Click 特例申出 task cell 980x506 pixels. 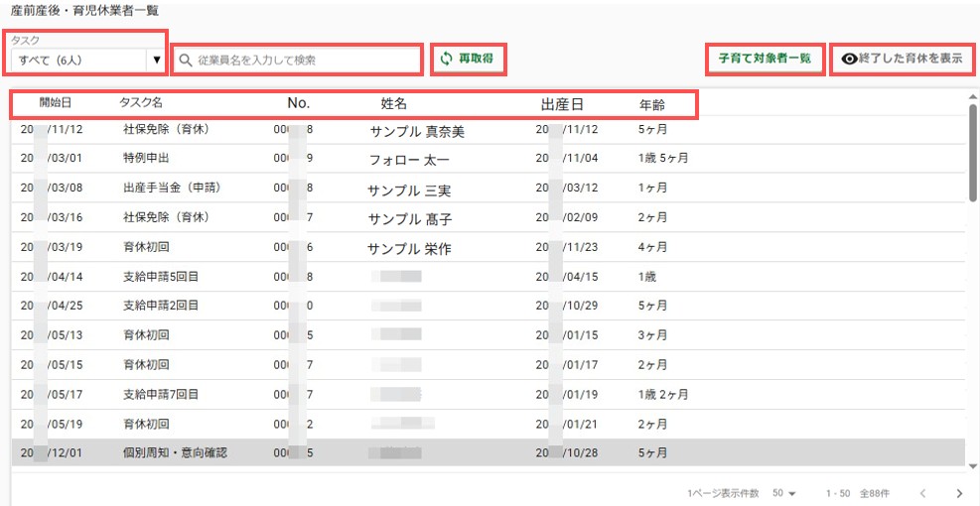click(x=146, y=158)
